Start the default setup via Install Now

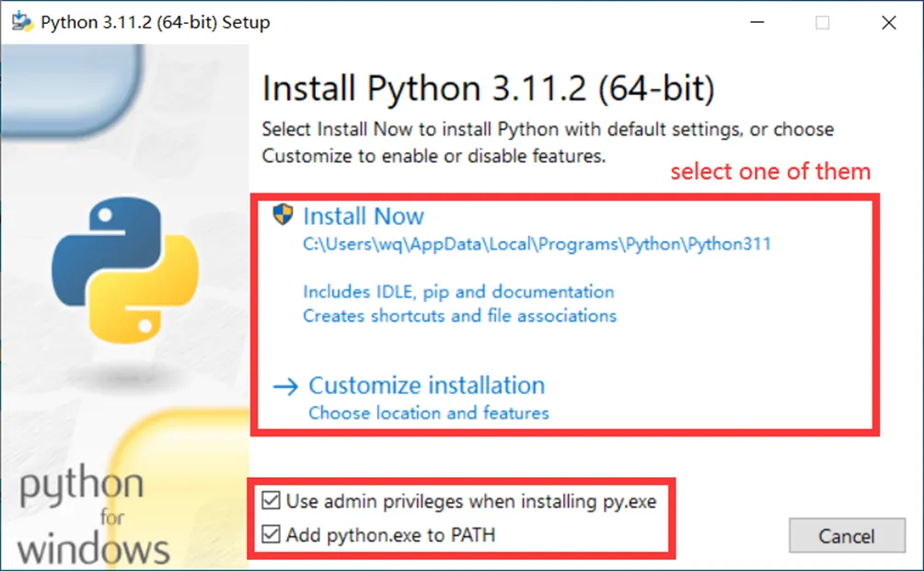[364, 216]
